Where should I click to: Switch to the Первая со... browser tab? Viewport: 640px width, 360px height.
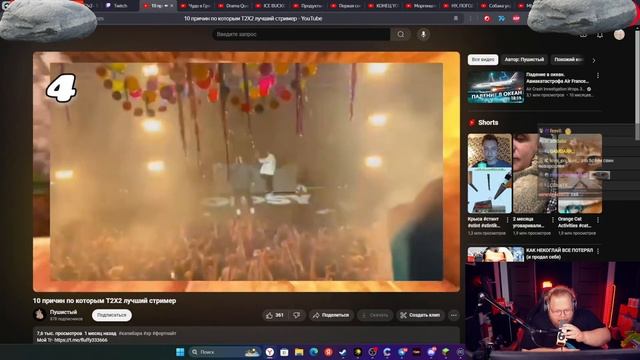346,6
